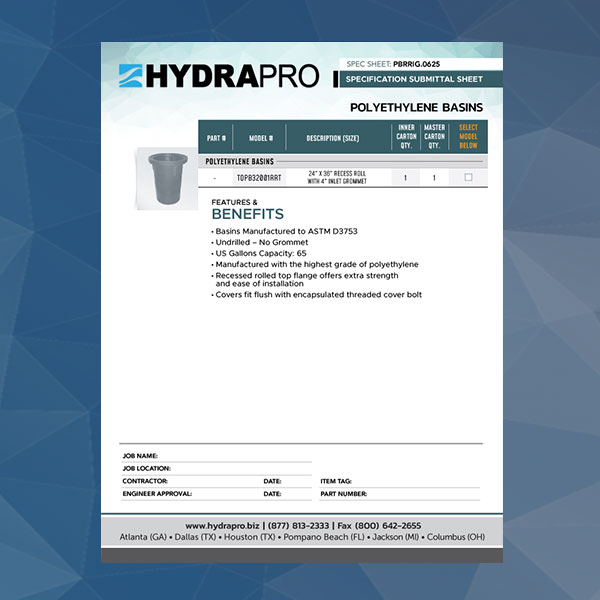600x600 pixels.
Task: Open the www.hydrapro.biz website link
Action: 222,526
